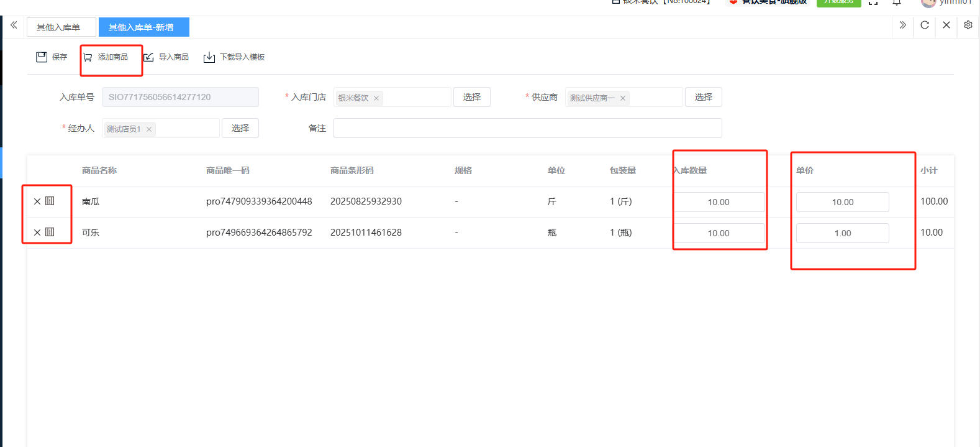Screen dimensions: 980x447
Task: Click the 导入商品 import icon
Action: 149,57
